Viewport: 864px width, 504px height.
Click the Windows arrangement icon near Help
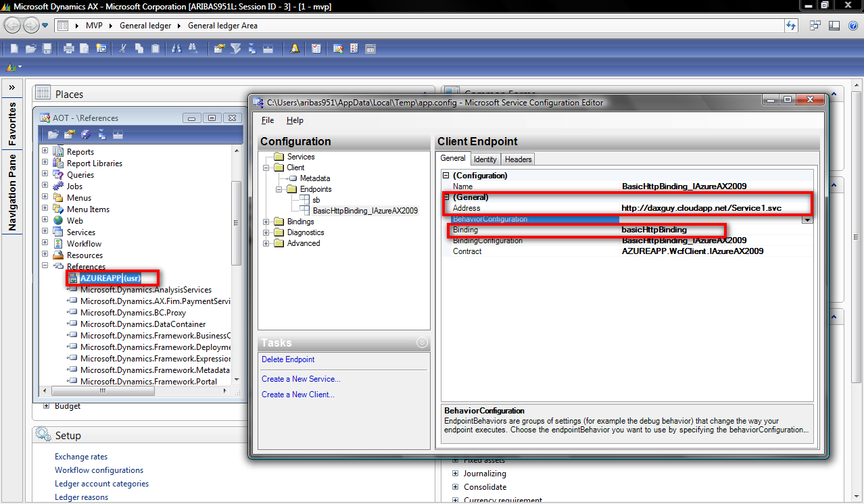pyautogui.click(x=816, y=26)
